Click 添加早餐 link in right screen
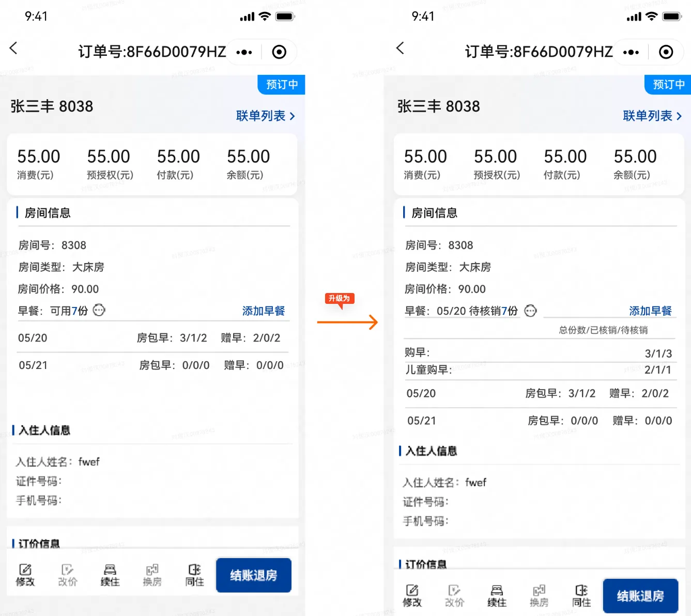This screenshot has width=691, height=616. pos(650,311)
